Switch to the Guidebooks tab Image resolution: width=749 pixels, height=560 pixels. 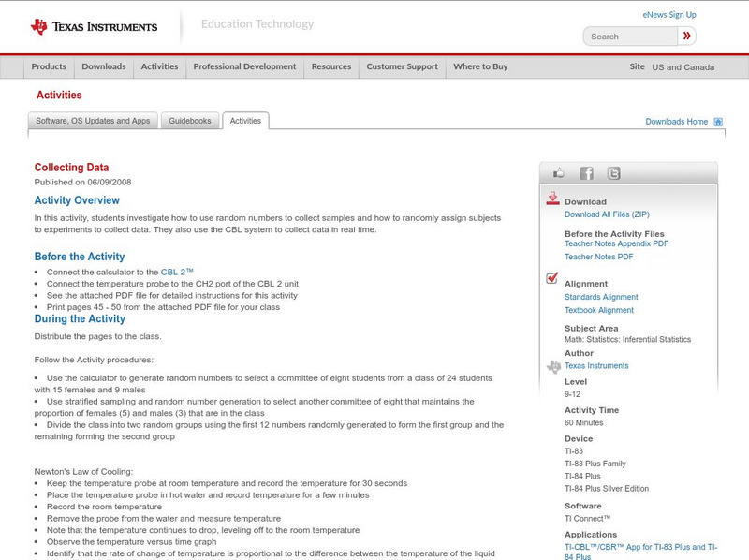point(190,121)
